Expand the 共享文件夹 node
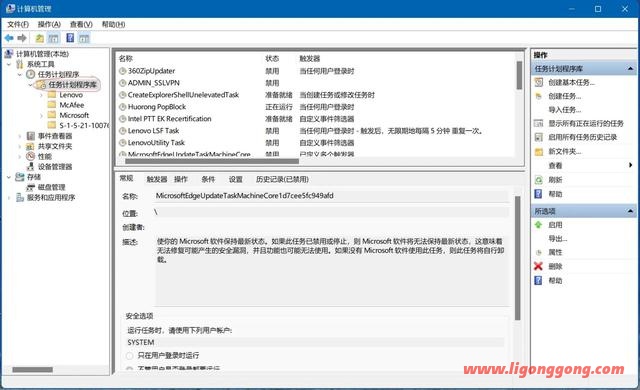This screenshot has width=640, height=390. point(20,146)
